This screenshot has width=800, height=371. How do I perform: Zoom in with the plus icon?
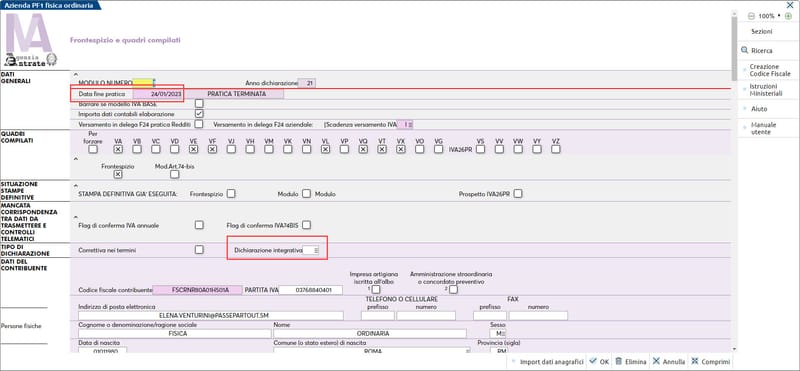[788, 16]
